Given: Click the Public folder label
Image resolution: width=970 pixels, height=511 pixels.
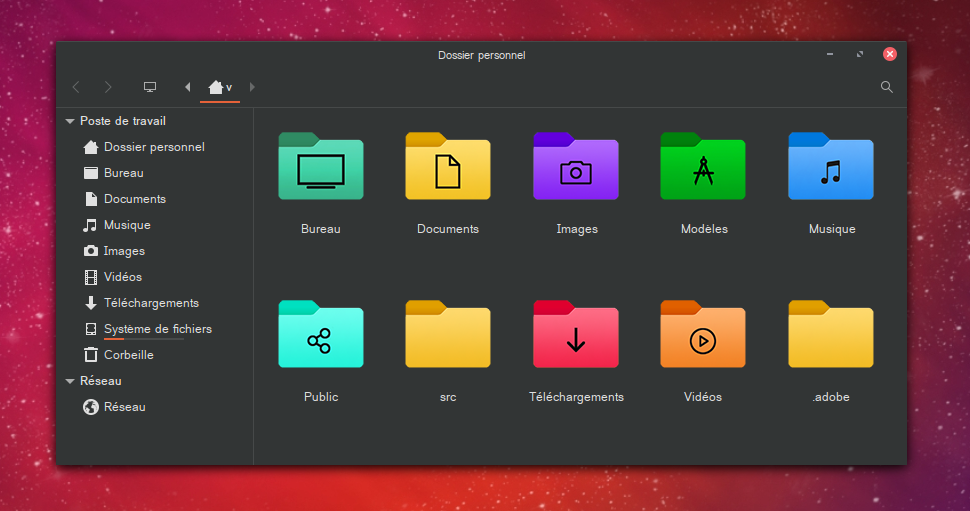Looking at the screenshot, I should pos(321,397).
